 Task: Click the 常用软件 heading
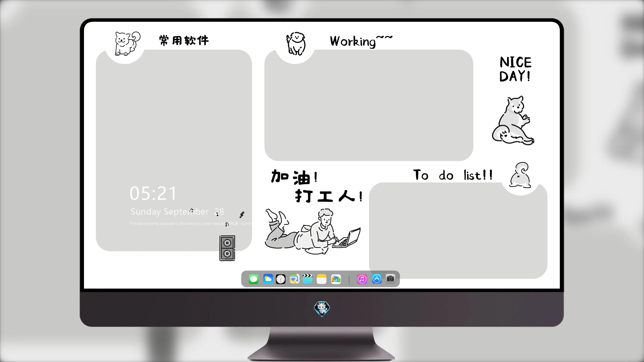click(x=184, y=40)
